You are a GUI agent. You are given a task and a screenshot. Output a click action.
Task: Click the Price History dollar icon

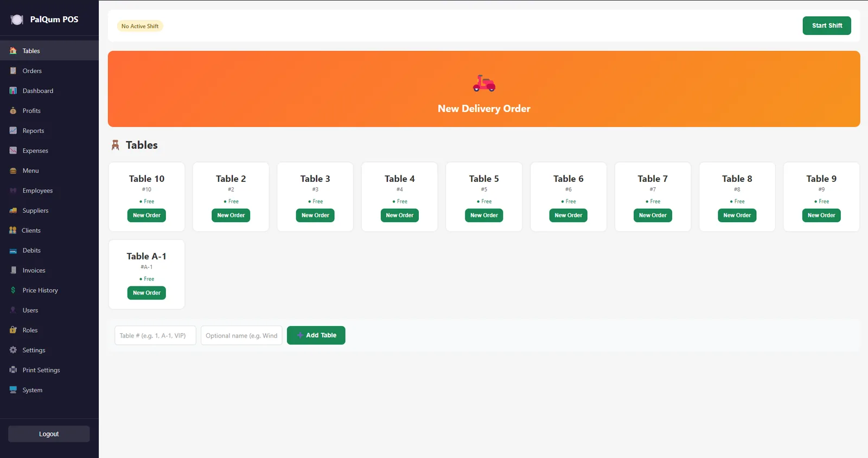pyautogui.click(x=13, y=290)
